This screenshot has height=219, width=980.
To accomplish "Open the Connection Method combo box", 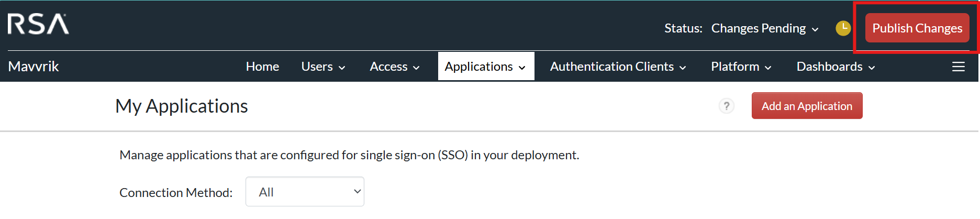I will [x=305, y=192].
